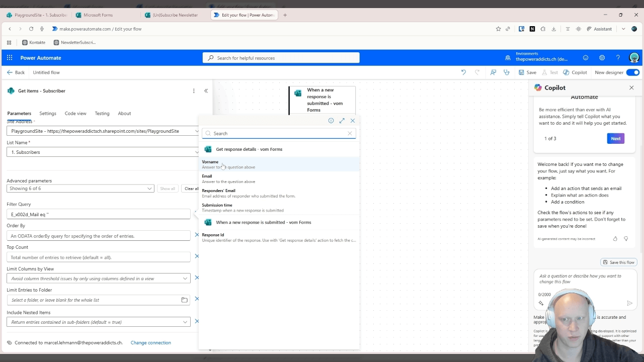Reload the browser page
Screen dimensions: 644x362
[x=31, y=29]
